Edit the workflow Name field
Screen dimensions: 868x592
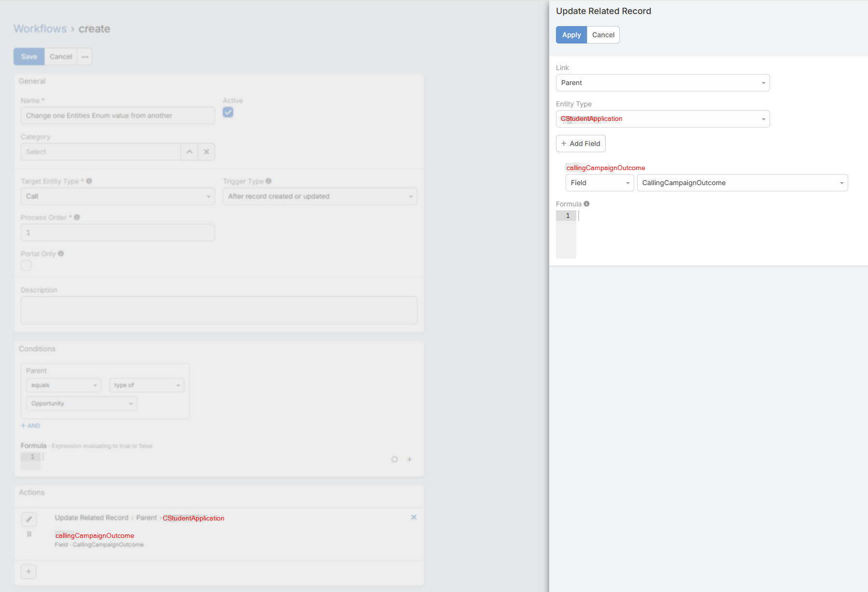click(x=117, y=116)
